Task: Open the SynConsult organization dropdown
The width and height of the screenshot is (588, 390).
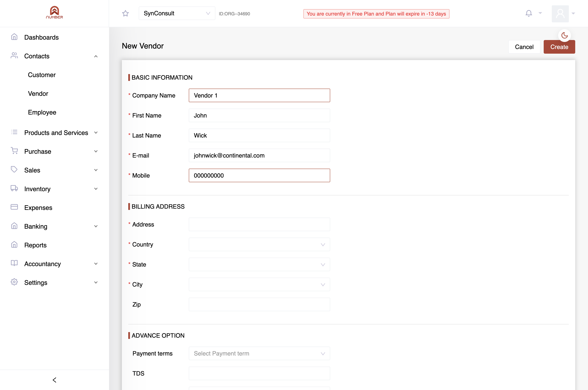Action: point(177,13)
